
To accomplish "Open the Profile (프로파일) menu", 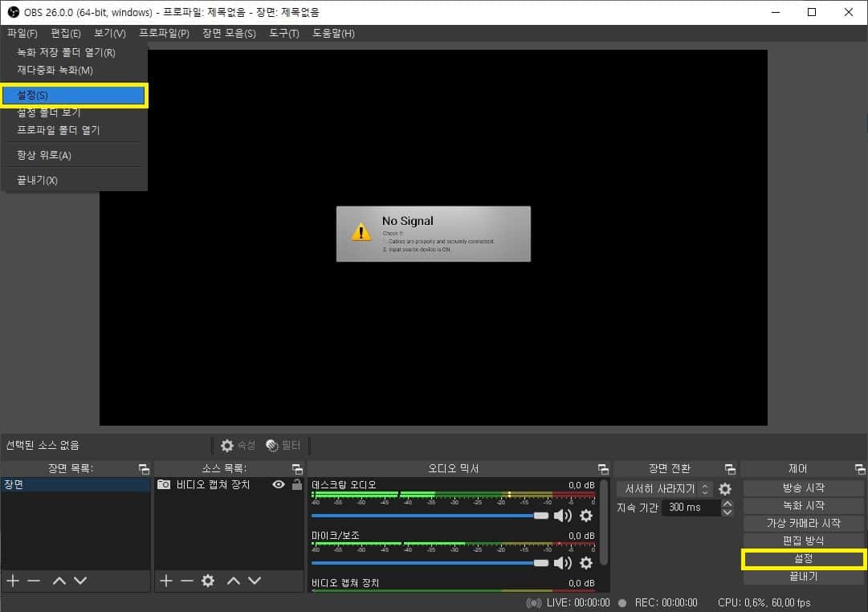I will (x=164, y=33).
